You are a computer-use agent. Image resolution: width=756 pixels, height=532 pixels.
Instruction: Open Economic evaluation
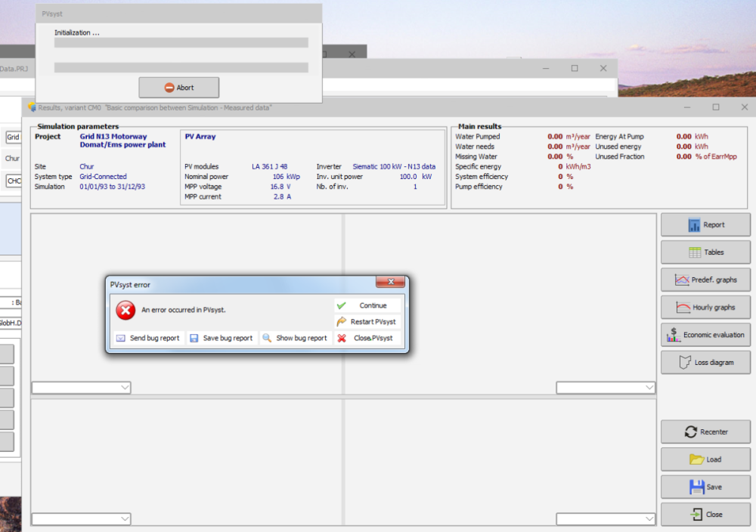click(x=705, y=335)
